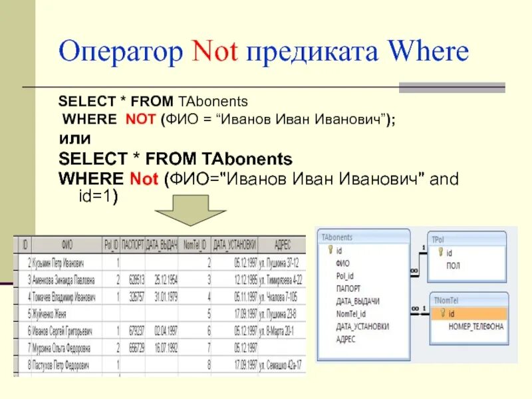
Task: Select the TAbonents table title bar
Action: click(364, 237)
